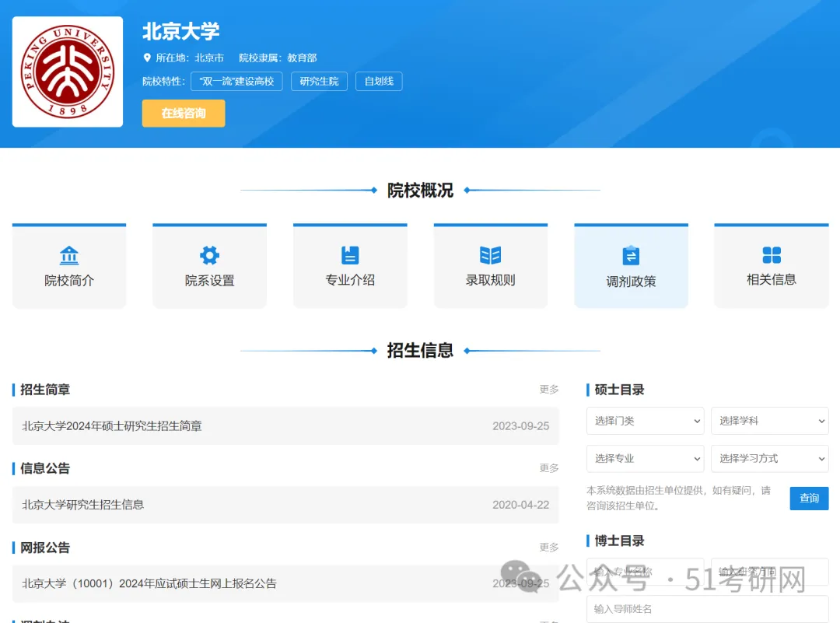Open the 录取规则 book icon
The width and height of the screenshot is (840, 623).
(x=490, y=256)
